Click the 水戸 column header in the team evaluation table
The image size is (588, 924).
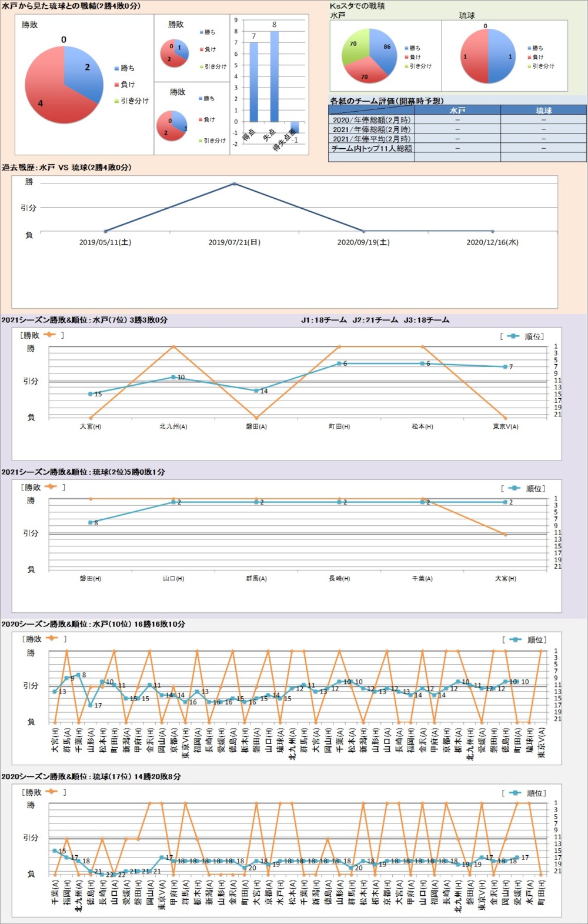click(x=457, y=111)
